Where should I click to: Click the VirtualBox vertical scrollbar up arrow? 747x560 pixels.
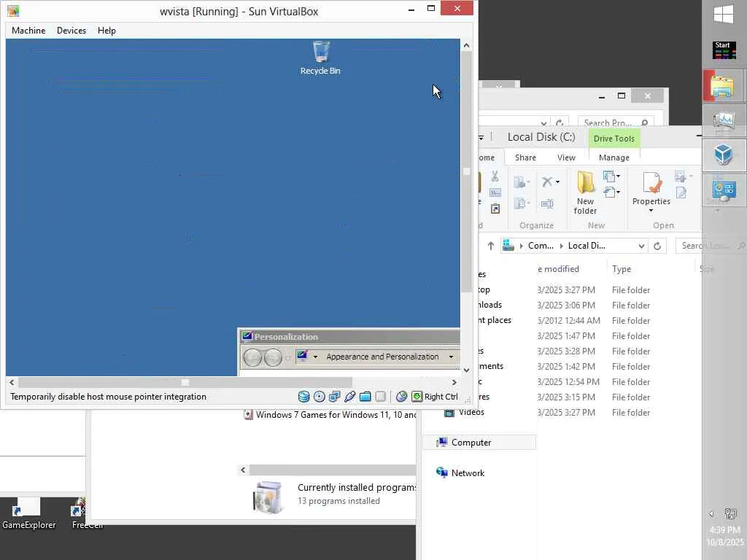tap(466, 45)
